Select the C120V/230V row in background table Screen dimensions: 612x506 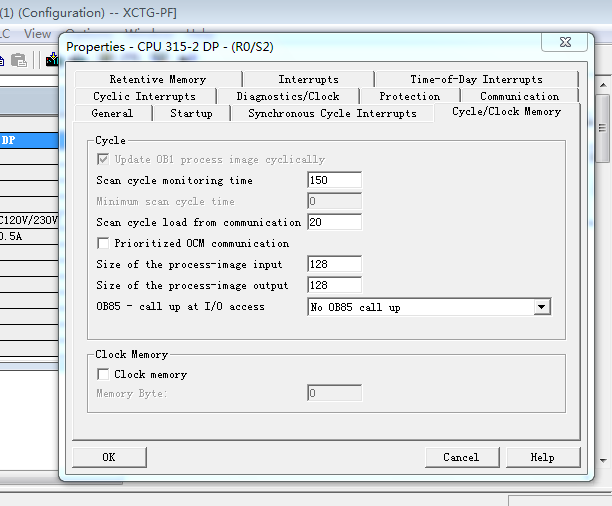point(29,221)
